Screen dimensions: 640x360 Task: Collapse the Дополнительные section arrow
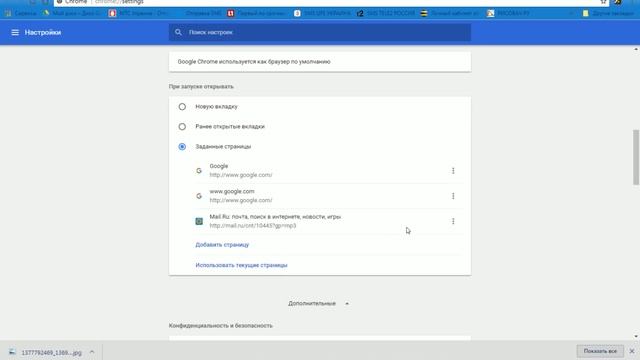(347, 304)
